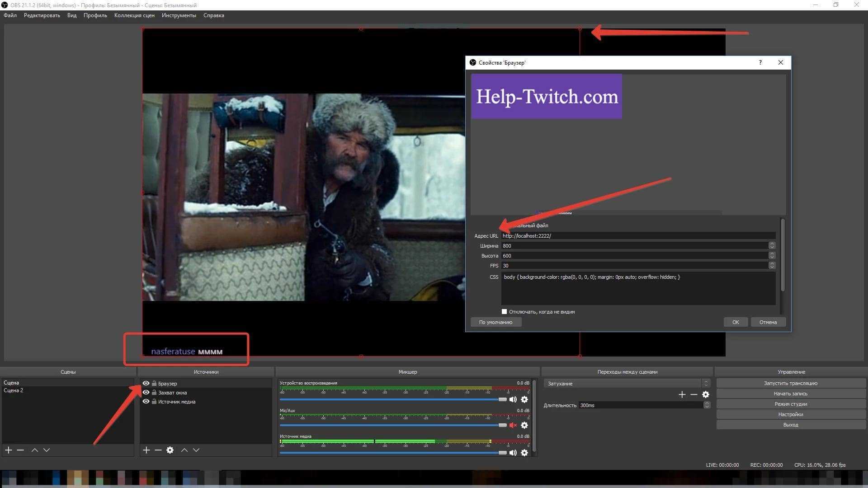Move source up in sources list
The width and height of the screenshot is (868, 488).
[x=184, y=450]
